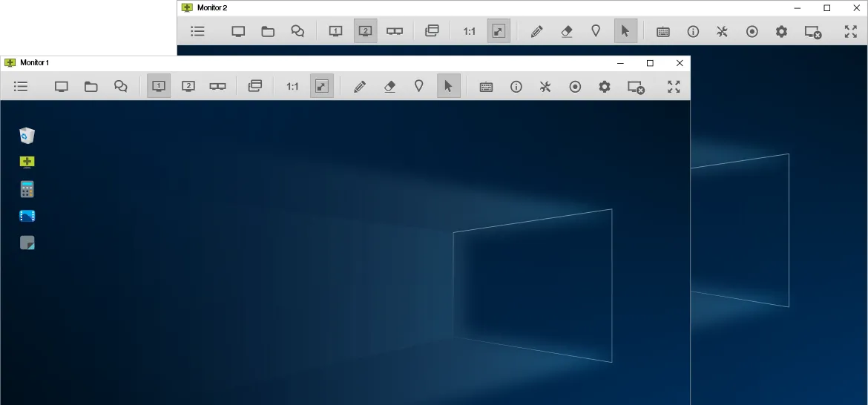Screen dimensions: 868x405
Task: Select the blue film-strip video desktop icon
Action: tap(27, 216)
